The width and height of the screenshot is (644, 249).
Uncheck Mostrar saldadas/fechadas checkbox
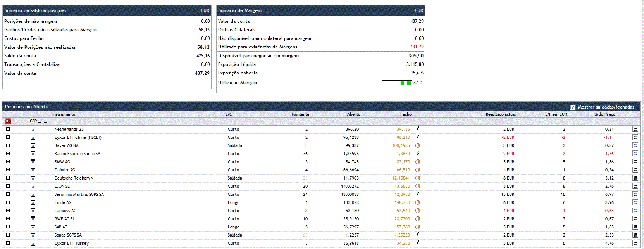573,107
